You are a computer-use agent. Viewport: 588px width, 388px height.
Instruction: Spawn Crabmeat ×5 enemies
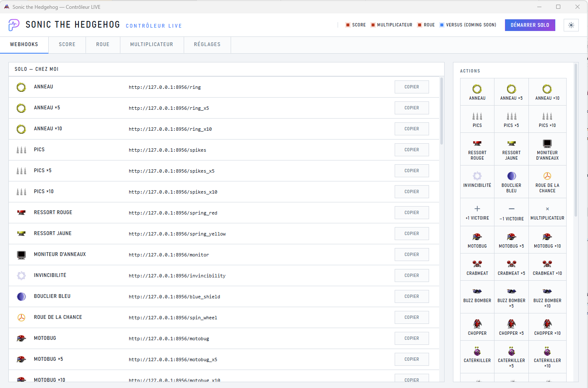point(511,267)
